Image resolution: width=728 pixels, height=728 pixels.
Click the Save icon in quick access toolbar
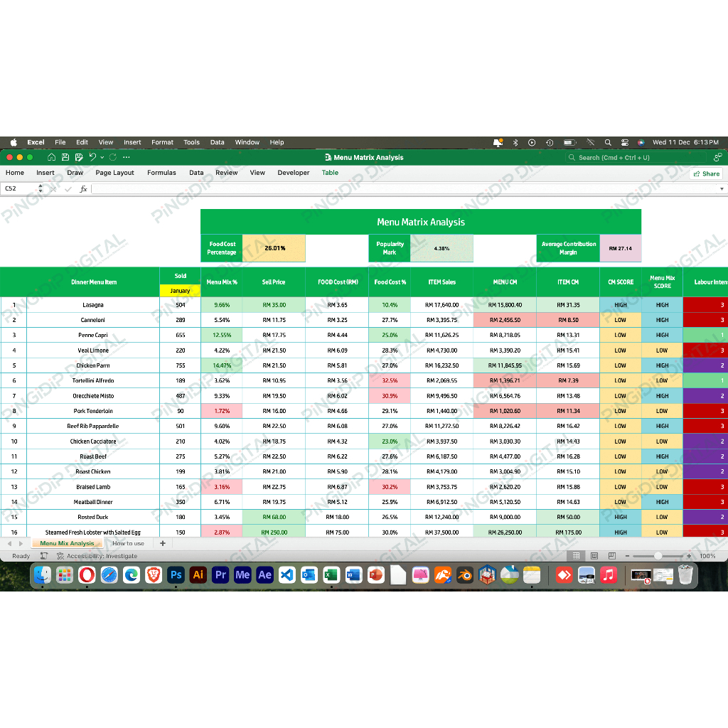click(65, 157)
